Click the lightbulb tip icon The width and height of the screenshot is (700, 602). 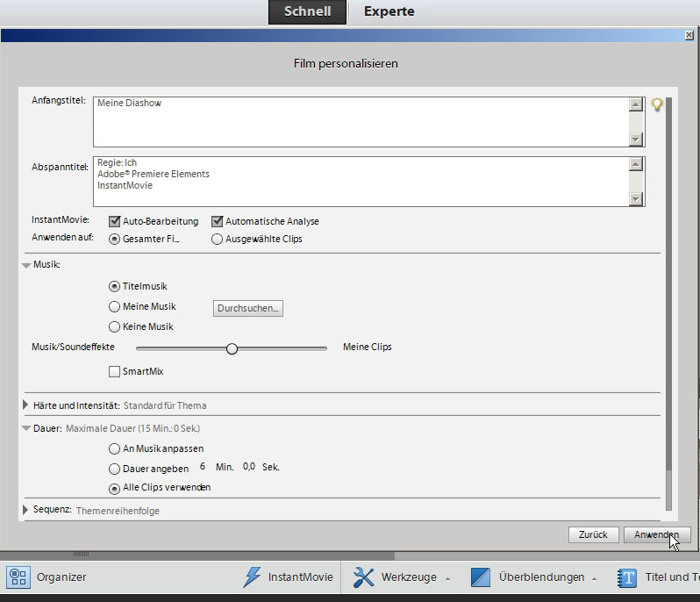coord(657,104)
